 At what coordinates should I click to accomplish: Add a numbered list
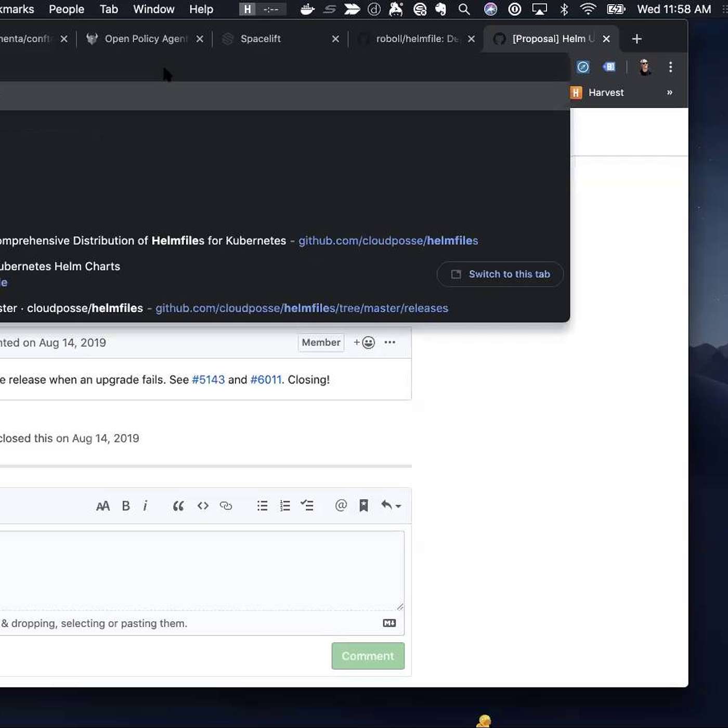(285, 506)
